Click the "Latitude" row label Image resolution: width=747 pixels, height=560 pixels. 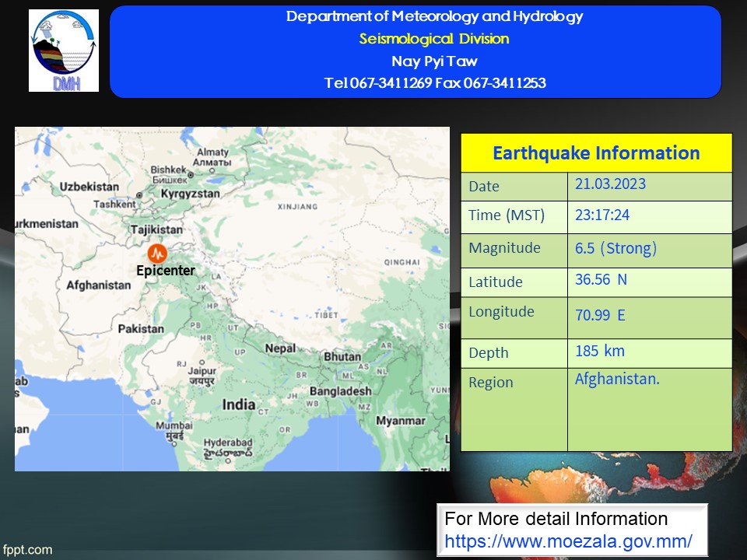pos(496,282)
